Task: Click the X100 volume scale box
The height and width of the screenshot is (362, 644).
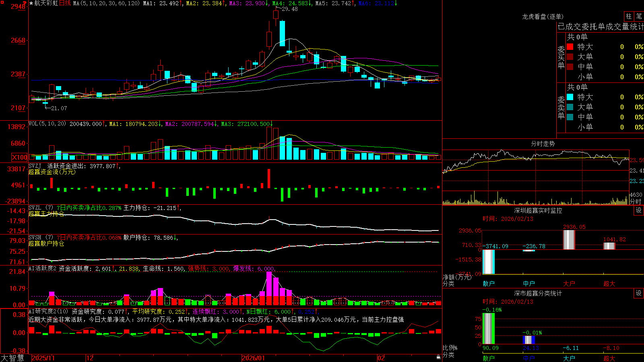Action: pos(20,157)
